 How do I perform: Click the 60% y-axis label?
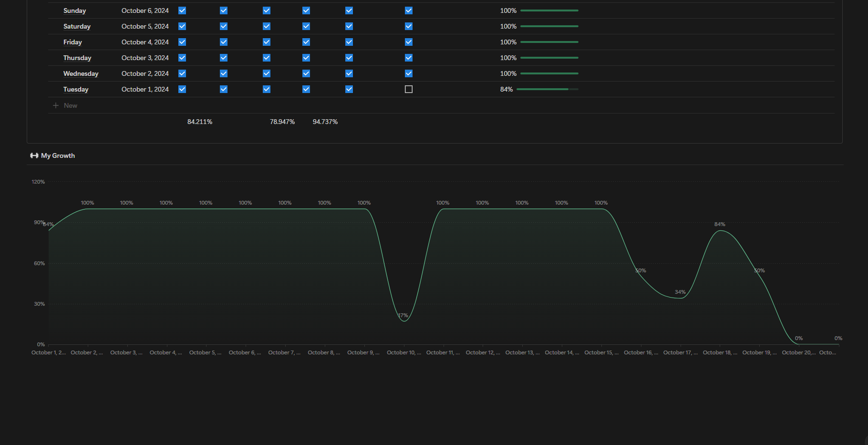(x=39, y=263)
